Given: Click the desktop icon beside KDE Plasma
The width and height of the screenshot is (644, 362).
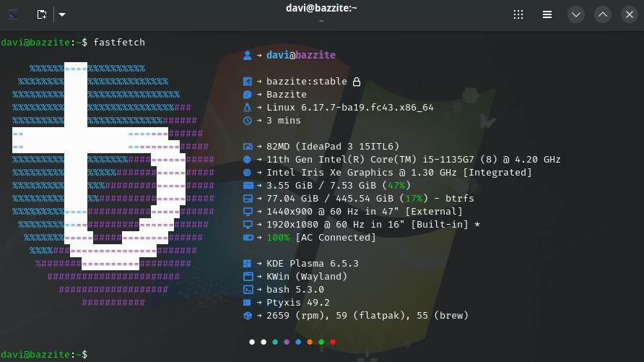Looking at the screenshot, I should tap(247, 264).
